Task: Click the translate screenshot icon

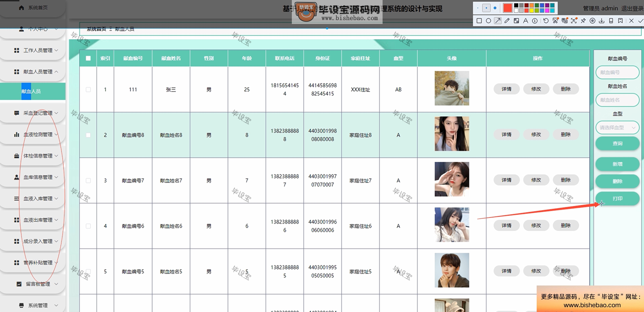Action: pos(565,21)
